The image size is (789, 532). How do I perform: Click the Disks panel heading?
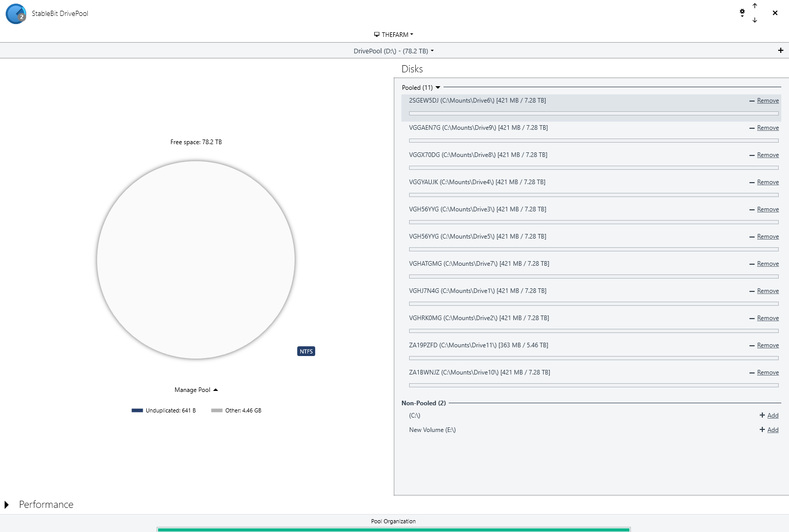click(412, 69)
